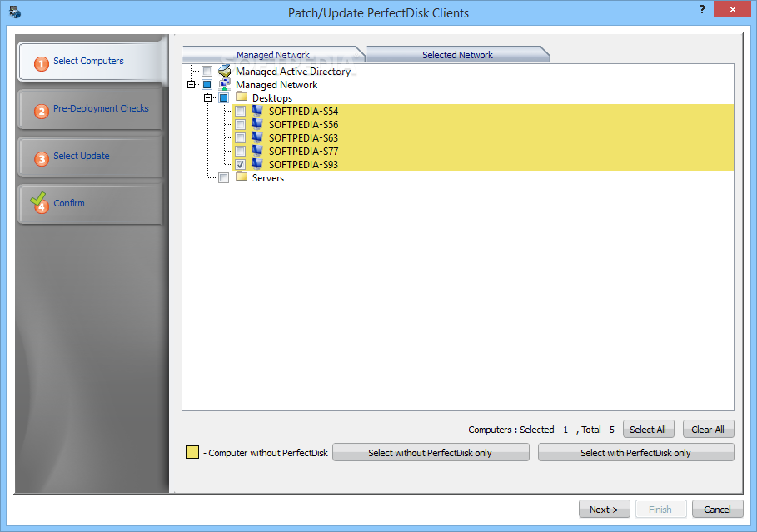Viewport: 757px width, 532px height.
Task: Select the Servers tree label
Action: [268, 177]
